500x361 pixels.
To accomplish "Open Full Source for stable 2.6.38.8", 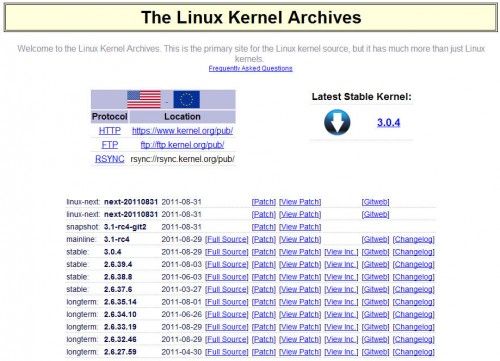I will (227, 277).
